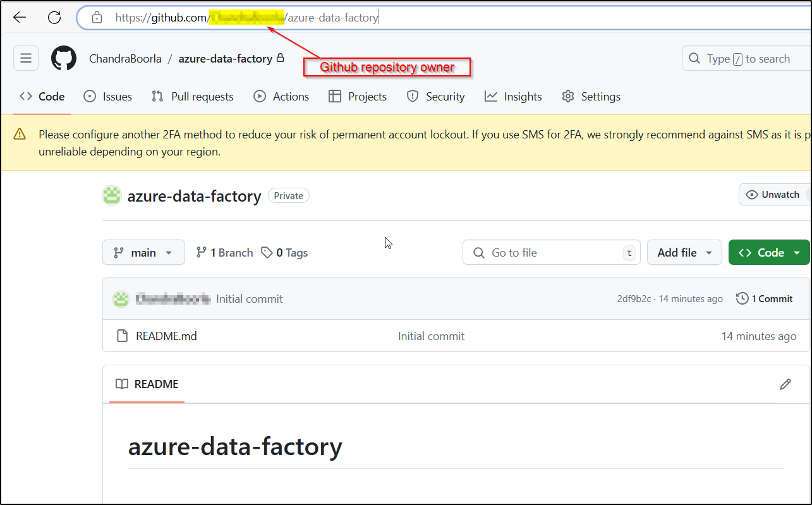Switch to the Code tab
Viewport: 812px width, 505px height.
42,97
